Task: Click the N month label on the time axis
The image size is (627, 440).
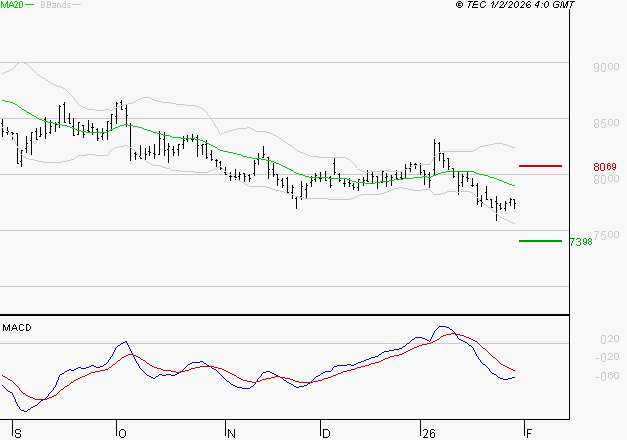Action: coord(231,434)
